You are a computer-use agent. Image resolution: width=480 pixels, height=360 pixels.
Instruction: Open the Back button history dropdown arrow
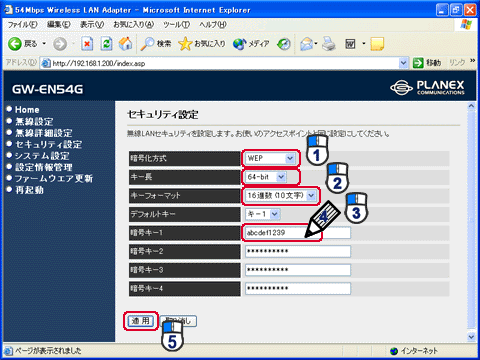coord(44,44)
